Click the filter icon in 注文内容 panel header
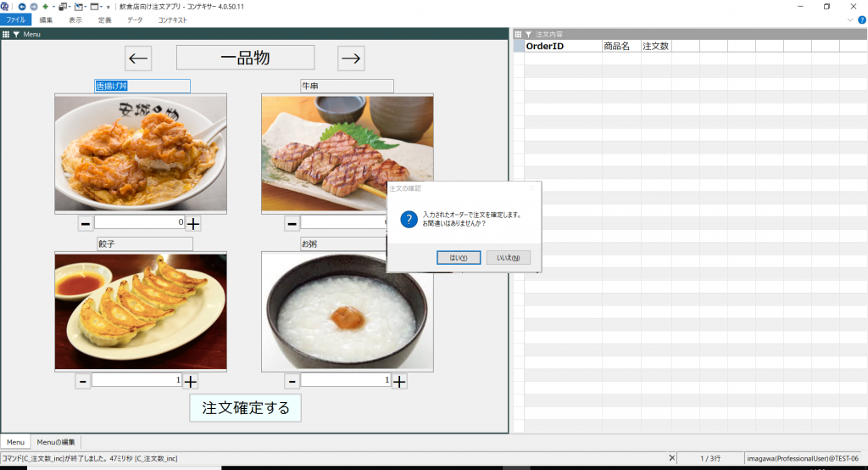868x470 pixels. (529, 34)
